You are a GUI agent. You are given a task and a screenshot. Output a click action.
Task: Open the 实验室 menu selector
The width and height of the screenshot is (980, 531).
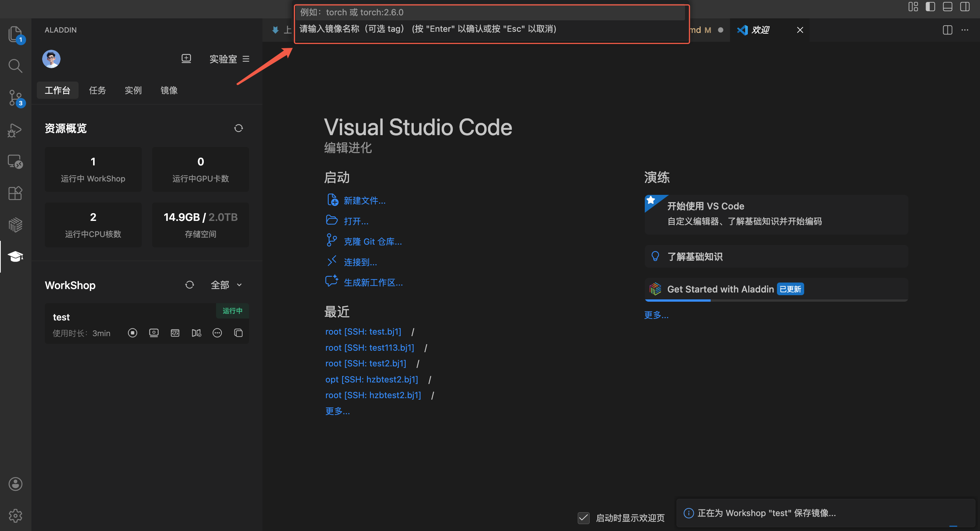coord(229,59)
